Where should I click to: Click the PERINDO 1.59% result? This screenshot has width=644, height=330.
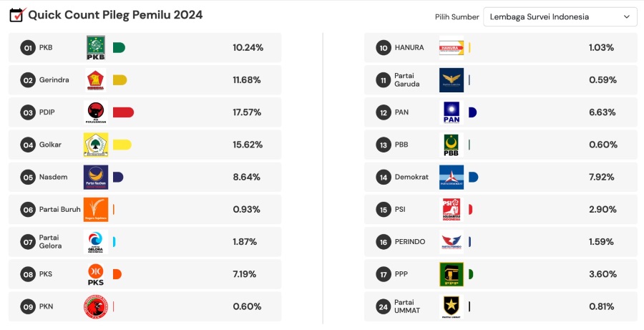tap(602, 242)
